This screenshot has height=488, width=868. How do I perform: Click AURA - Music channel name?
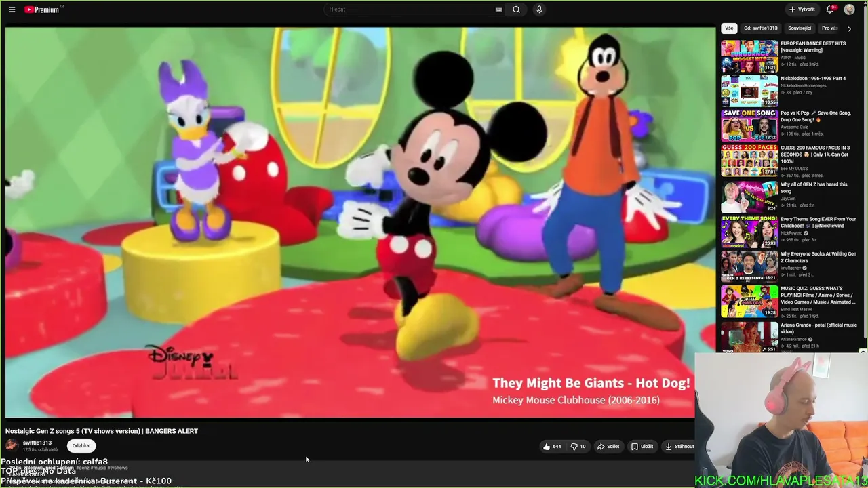[x=793, y=58]
